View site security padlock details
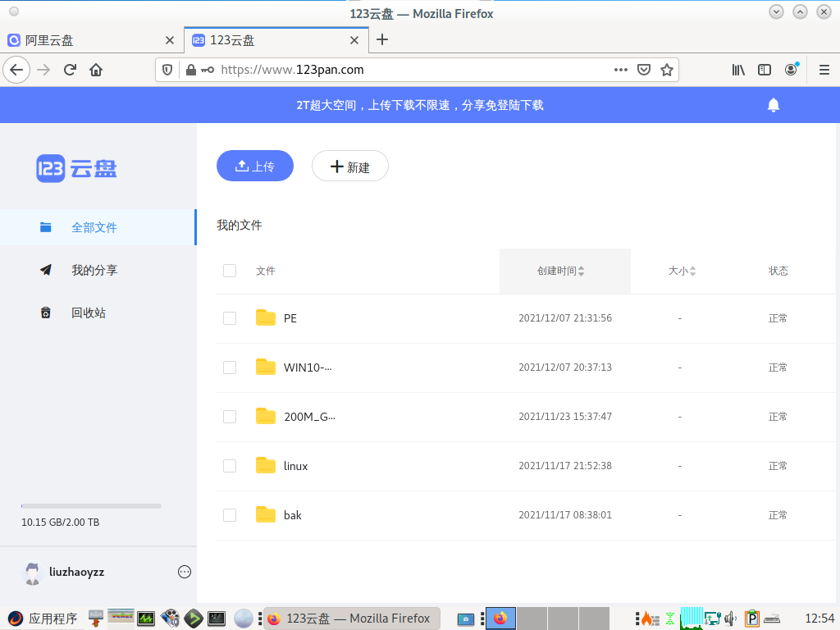840x630 pixels. click(x=190, y=70)
